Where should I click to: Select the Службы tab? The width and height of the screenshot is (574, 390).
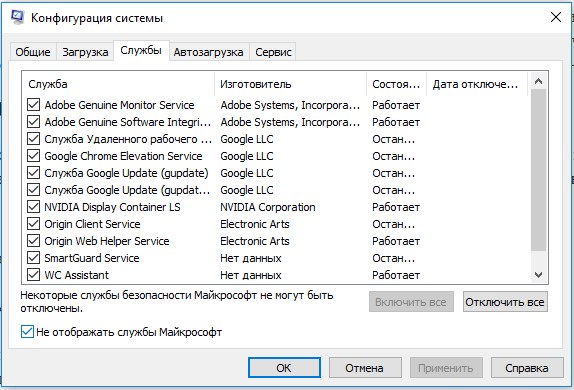(141, 51)
